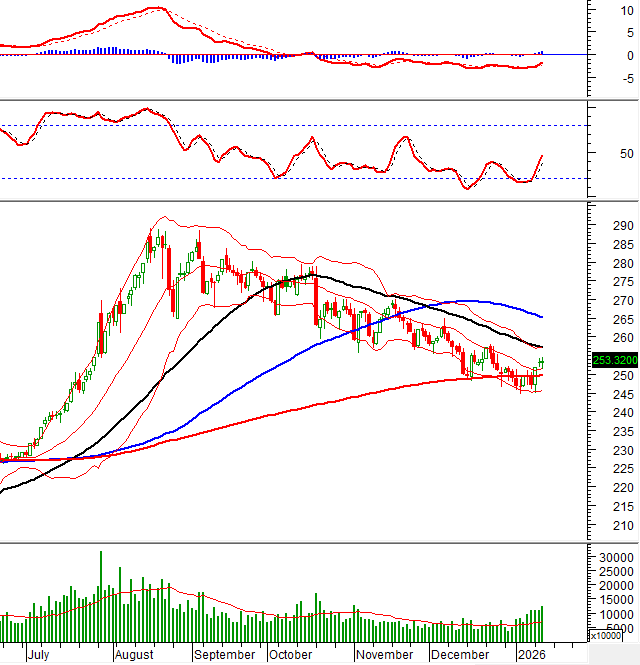Click the December month label
Image resolution: width=640 pixels, height=665 pixels.
click(460, 655)
